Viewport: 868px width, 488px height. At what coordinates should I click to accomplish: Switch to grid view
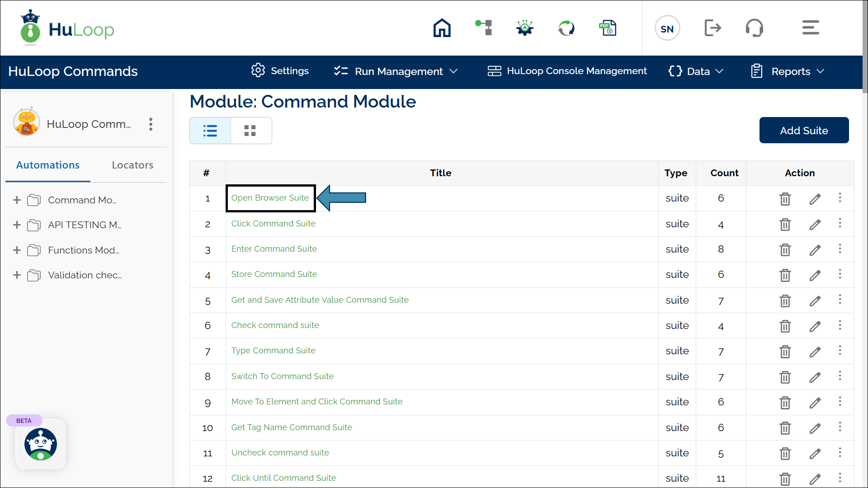click(x=250, y=131)
